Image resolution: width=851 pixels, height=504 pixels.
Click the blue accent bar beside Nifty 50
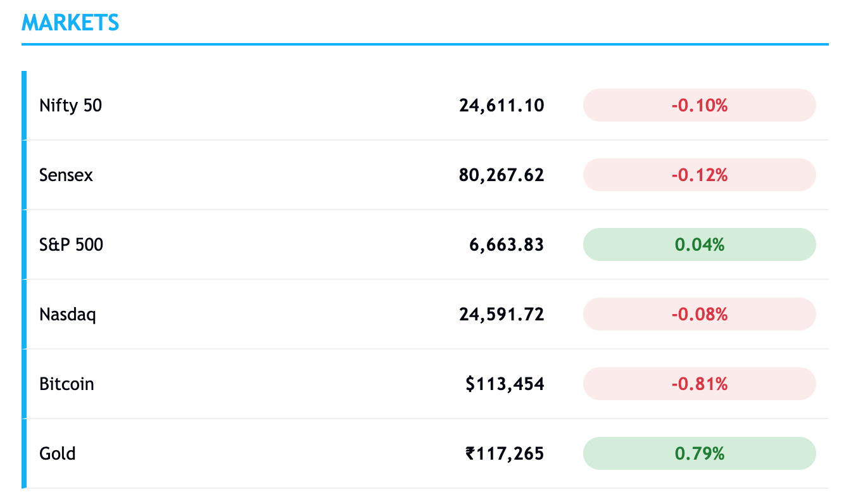[24, 105]
